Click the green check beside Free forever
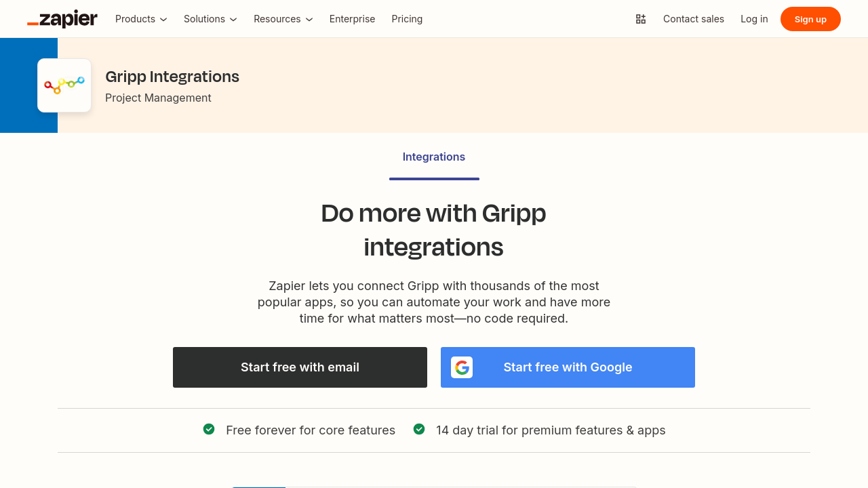Screen dimensions: 868x488 click(209, 430)
